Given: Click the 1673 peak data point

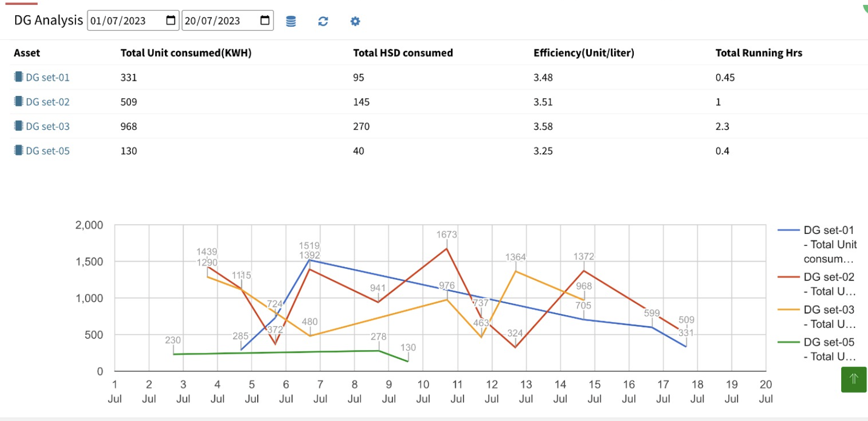Looking at the screenshot, I should [447, 249].
